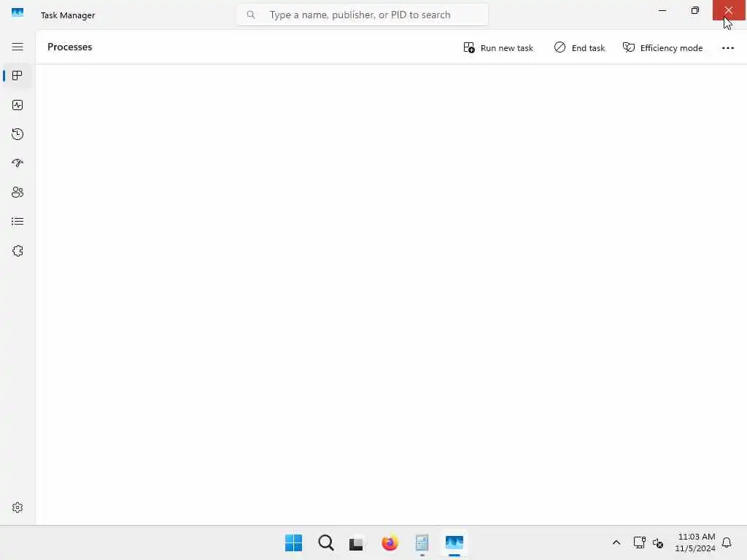Launch Firefox from taskbar
747x560 pixels.
coord(390,542)
